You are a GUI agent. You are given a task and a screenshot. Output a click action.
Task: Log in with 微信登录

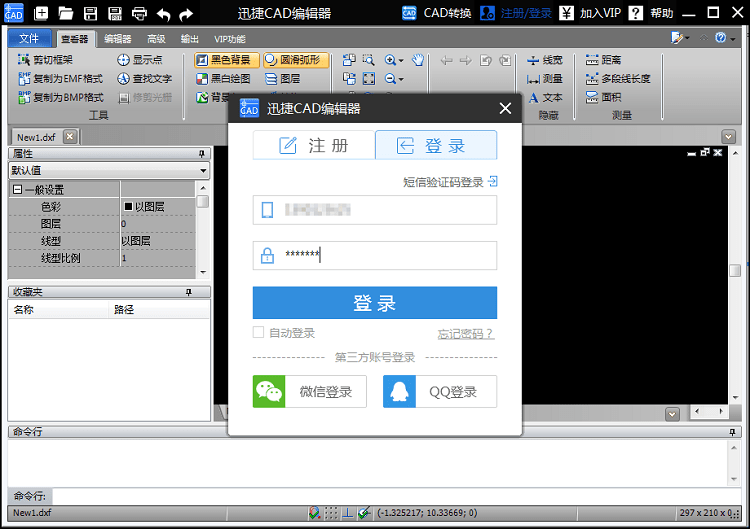pyautogui.click(x=309, y=392)
